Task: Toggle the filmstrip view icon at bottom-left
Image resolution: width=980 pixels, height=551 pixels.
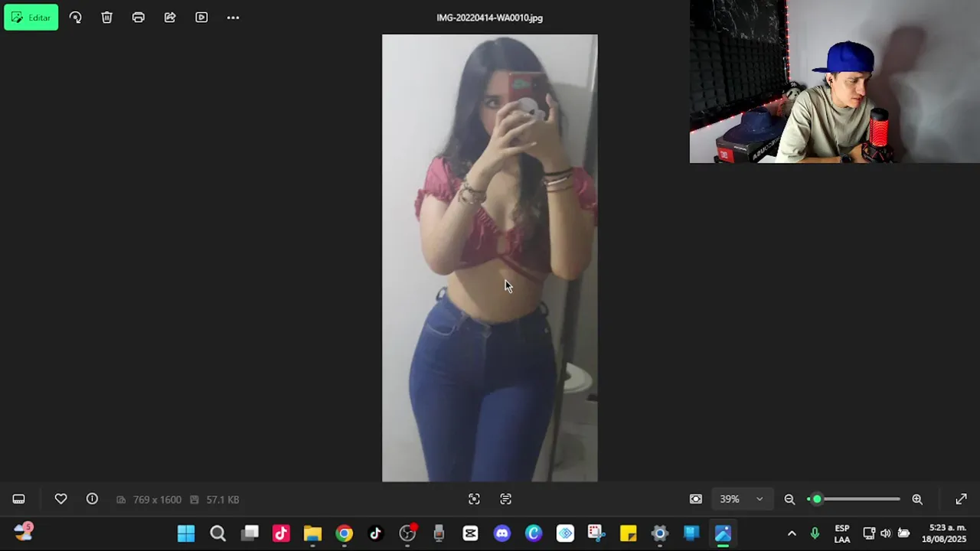Action: [18, 499]
